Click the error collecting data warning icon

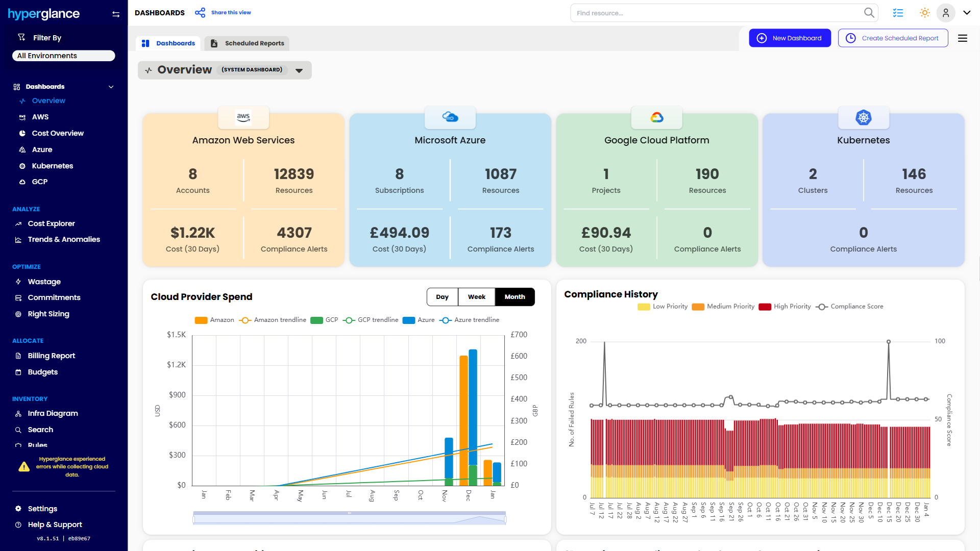[24, 467]
